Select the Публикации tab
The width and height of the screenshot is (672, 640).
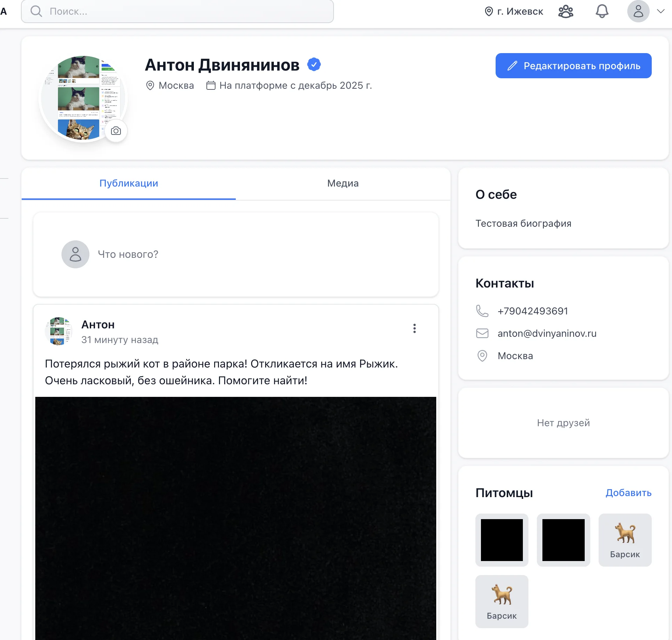pyautogui.click(x=129, y=183)
